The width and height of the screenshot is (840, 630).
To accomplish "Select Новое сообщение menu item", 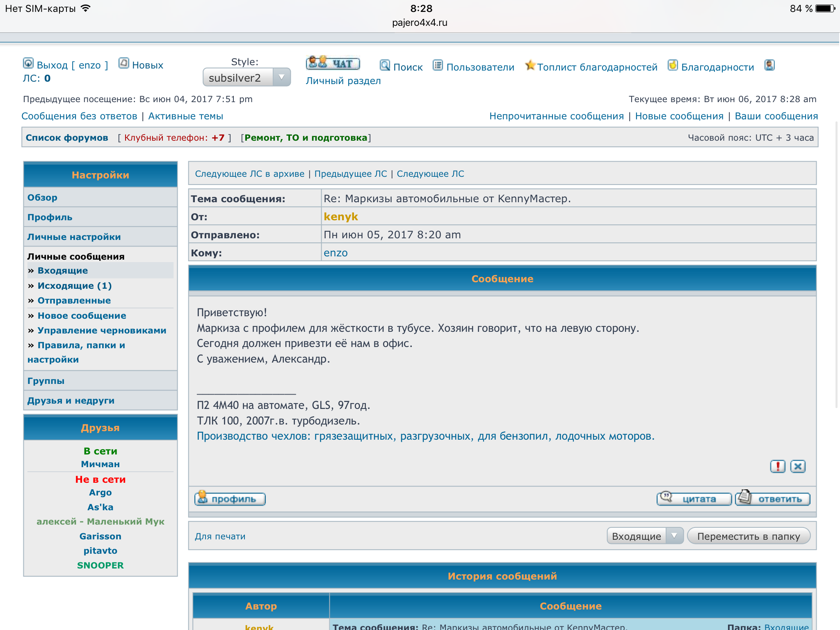I will coord(82,315).
